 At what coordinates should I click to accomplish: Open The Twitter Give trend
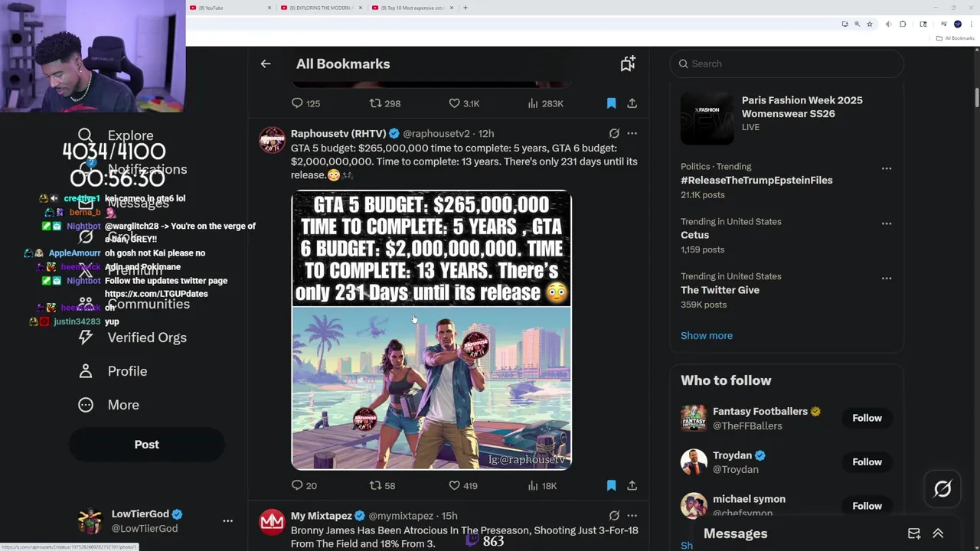tap(720, 290)
